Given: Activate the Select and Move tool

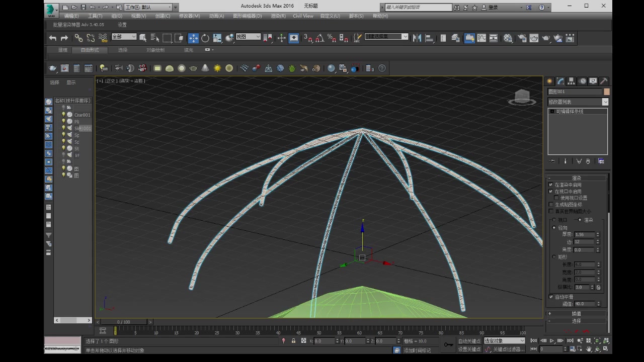Looking at the screenshot, I should click(194, 38).
